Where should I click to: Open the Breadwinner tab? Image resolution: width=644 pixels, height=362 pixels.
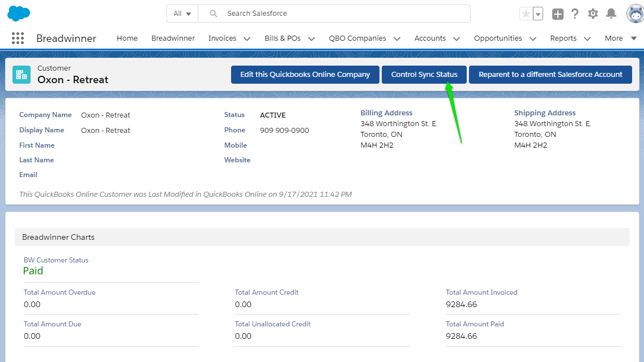(173, 38)
